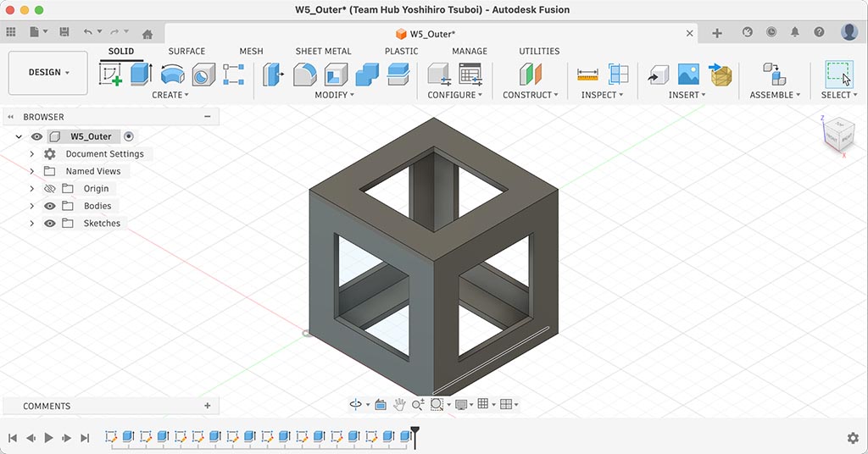The width and height of the screenshot is (868, 454).
Task: Hide the Bodies folder
Action: point(50,206)
